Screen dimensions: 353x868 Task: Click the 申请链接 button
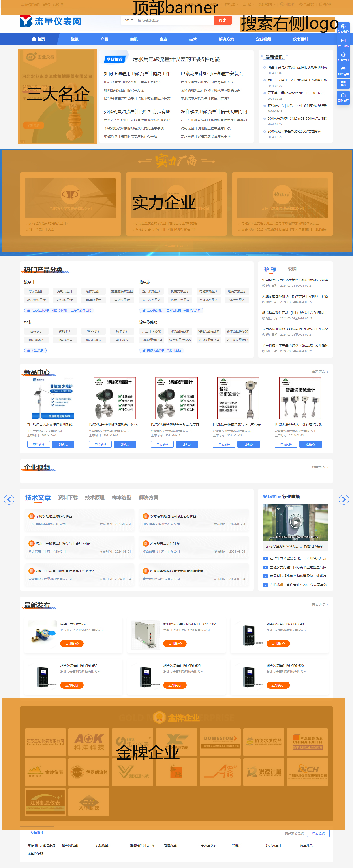click(318, 833)
